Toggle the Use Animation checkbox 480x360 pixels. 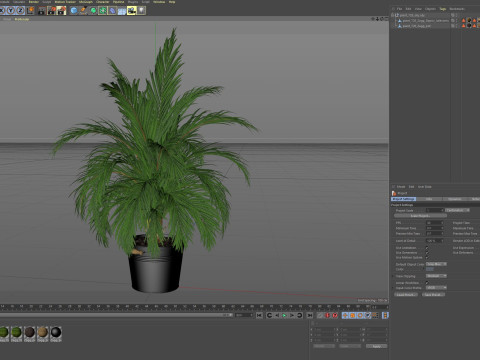(427, 248)
